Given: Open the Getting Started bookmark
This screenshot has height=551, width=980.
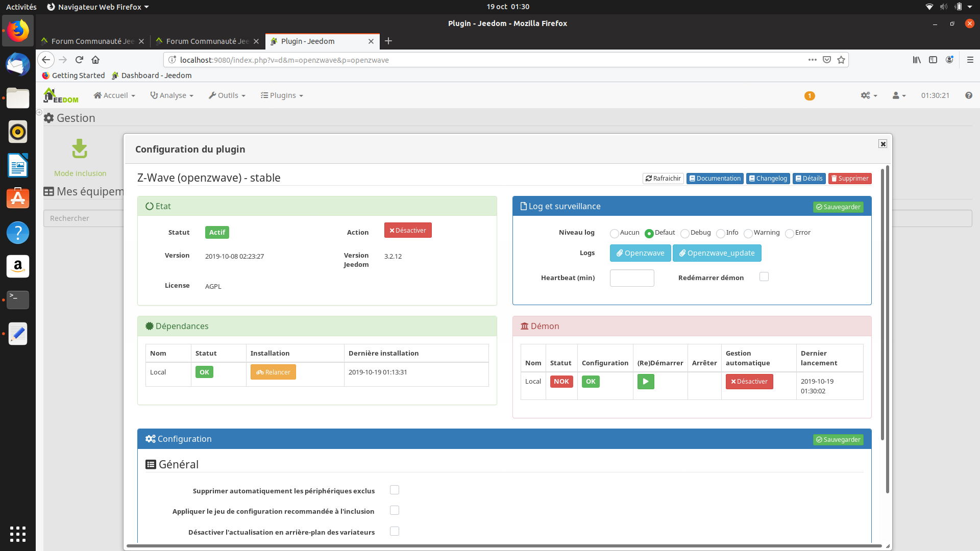Looking at the screenshot, I should 73,76.
